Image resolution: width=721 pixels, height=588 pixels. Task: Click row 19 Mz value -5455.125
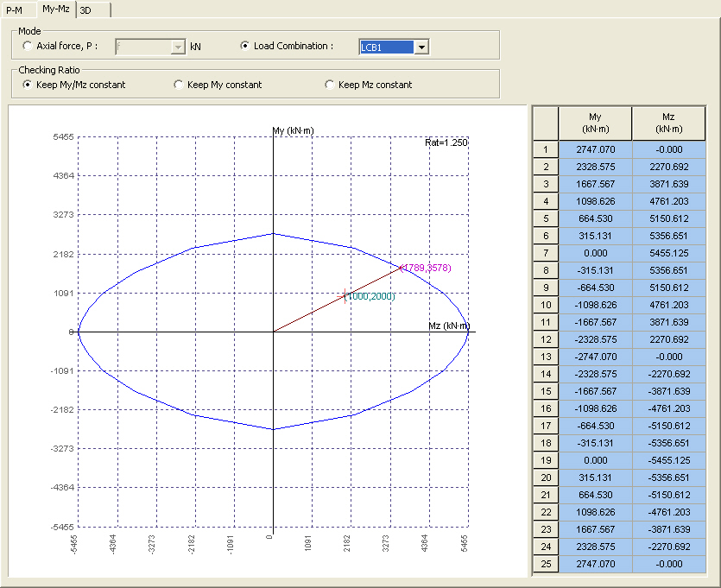click(668, 460)
